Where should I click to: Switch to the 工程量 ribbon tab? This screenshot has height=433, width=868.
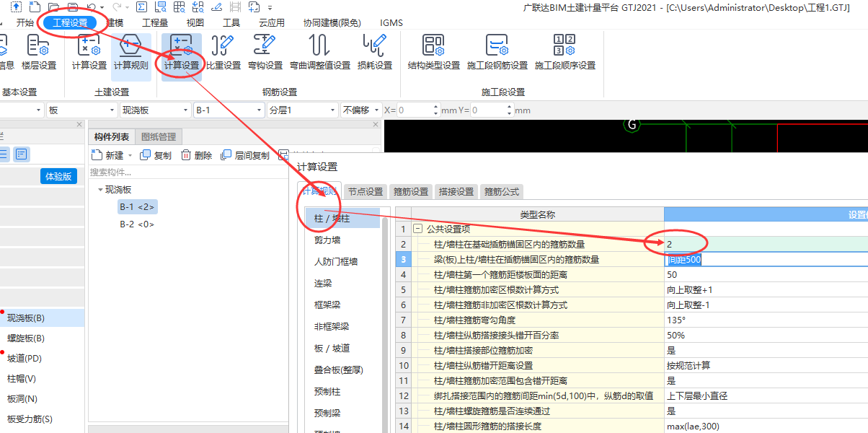coord(155,22)
